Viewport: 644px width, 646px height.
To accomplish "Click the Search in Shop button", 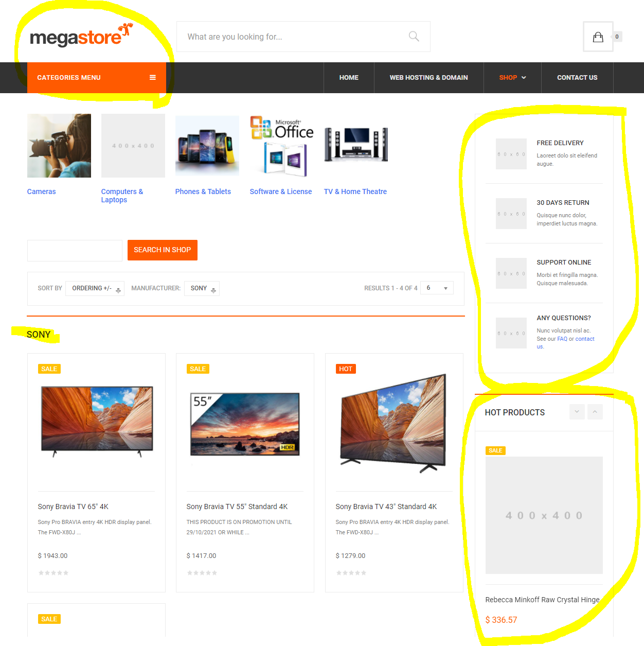I will pyautogui.click(x=163, y=250).
